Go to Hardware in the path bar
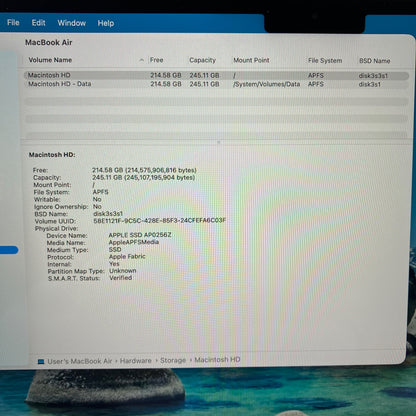416x416 pixels. (x=135, y=361)
